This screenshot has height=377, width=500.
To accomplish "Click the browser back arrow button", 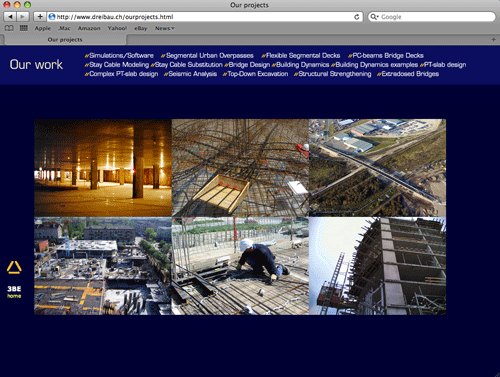I will point(10,17).
